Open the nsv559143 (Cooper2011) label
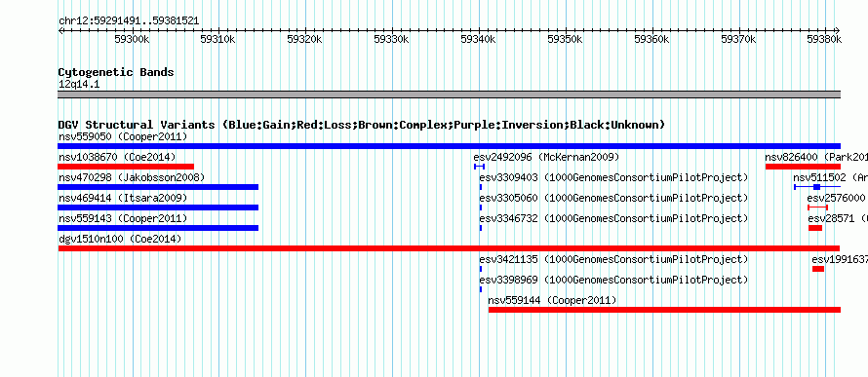 [x=123, y=218]
